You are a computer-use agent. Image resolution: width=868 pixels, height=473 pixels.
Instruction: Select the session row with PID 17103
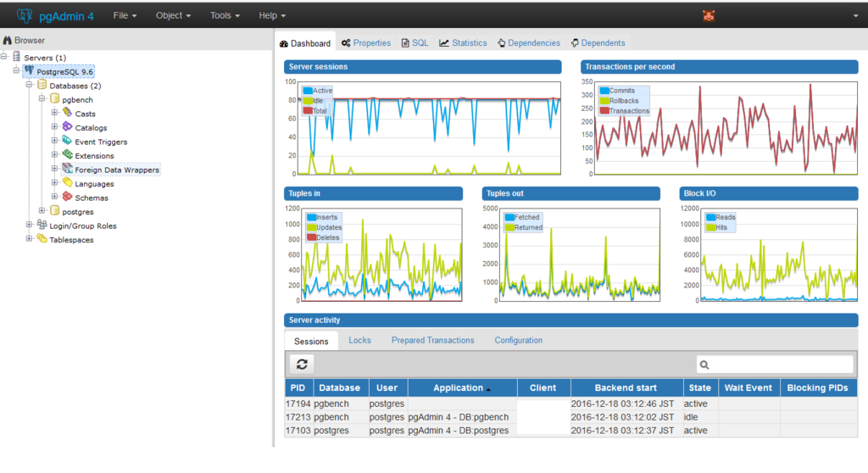570,431
